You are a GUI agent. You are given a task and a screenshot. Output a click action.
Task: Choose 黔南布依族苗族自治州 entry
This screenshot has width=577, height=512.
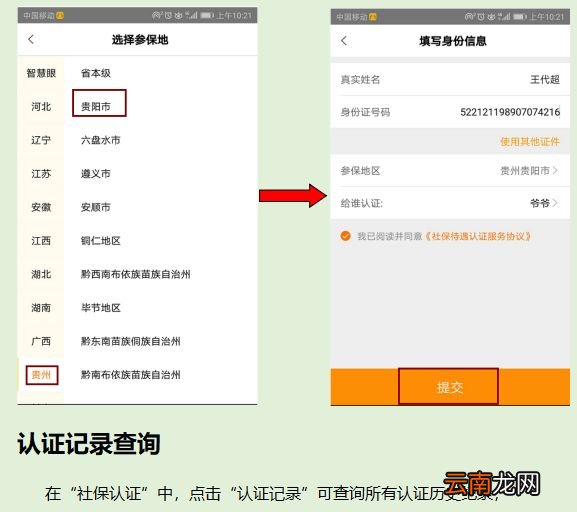131,375
